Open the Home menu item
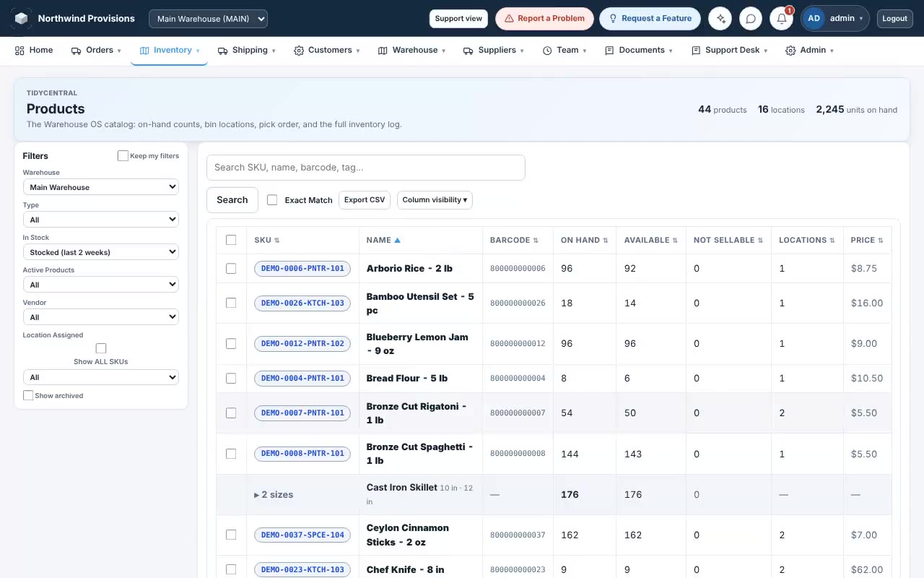The image size is (924, 578). coord(34,51)
